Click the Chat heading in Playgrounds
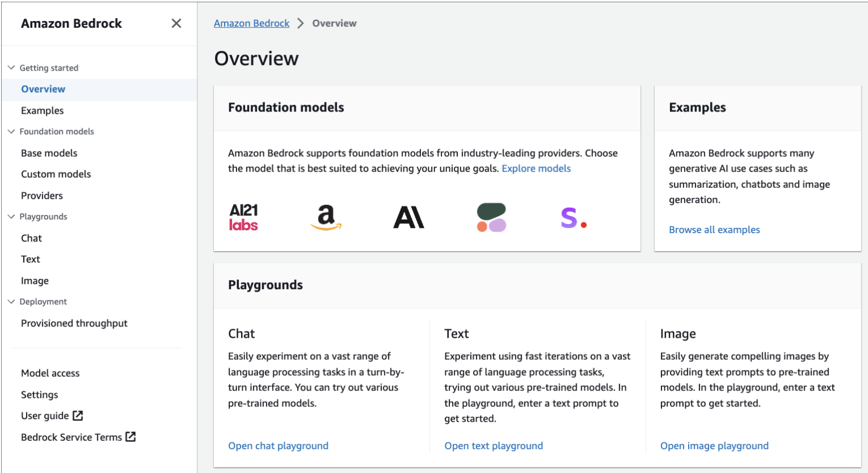This screenshot has width=868, height=473. (242, 334)
